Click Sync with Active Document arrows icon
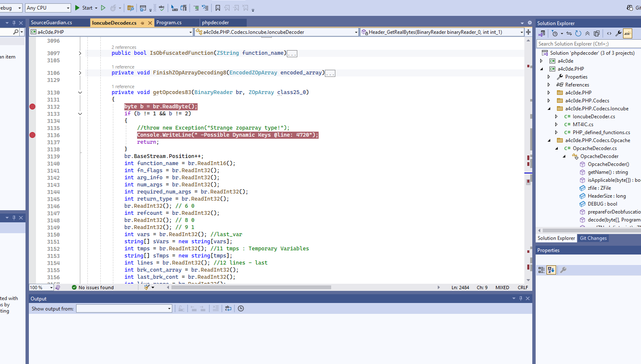Screen dimensions: 641x364 point(569,33)
